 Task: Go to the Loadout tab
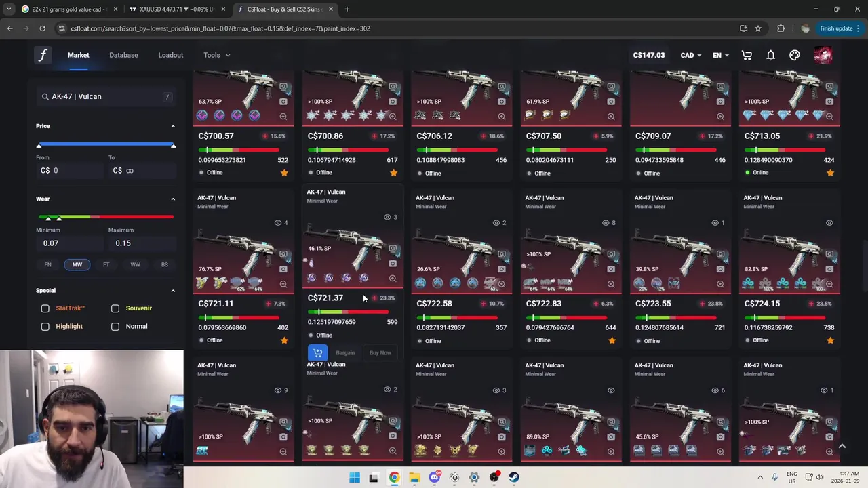[171, 55]
